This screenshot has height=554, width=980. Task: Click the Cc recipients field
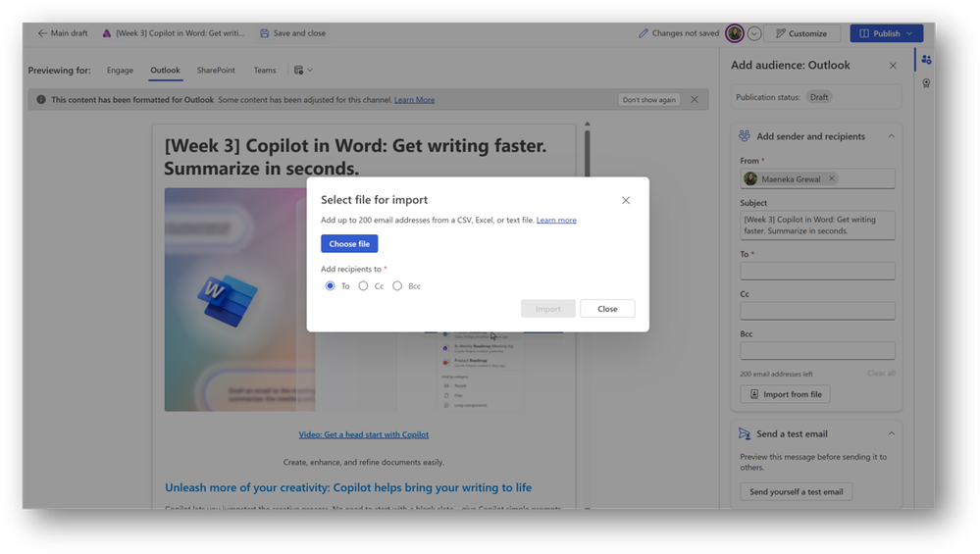tap(817, 311)
